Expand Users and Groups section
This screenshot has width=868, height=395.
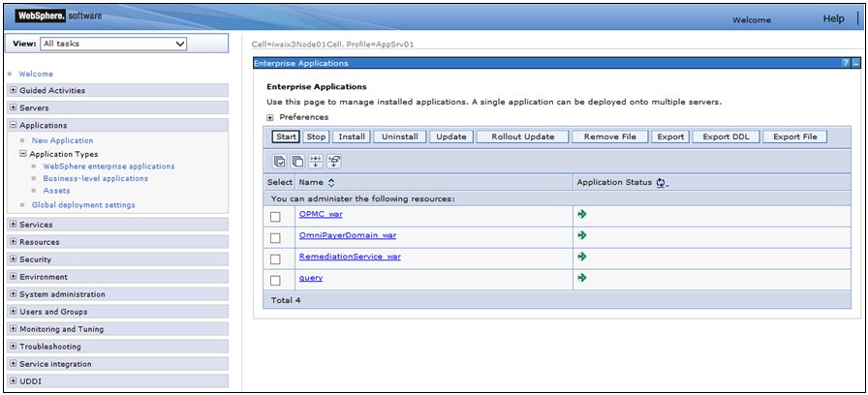13,312
